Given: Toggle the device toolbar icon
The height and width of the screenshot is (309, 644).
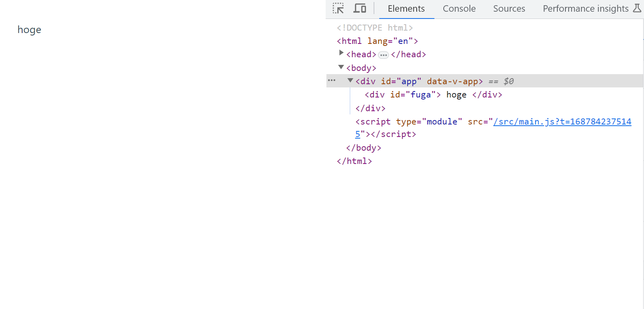Looking at the screenshot, I should tap(360, 8).
